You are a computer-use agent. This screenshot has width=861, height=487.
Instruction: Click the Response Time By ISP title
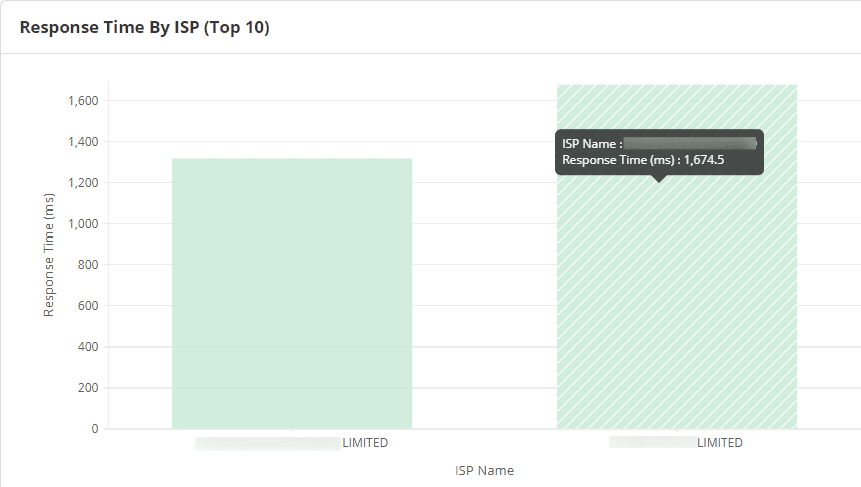pos(144,27)
